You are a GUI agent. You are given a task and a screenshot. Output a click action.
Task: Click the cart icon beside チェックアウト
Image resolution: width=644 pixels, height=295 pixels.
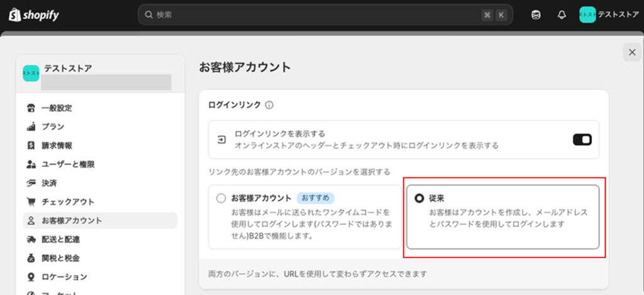pos(31,202)
